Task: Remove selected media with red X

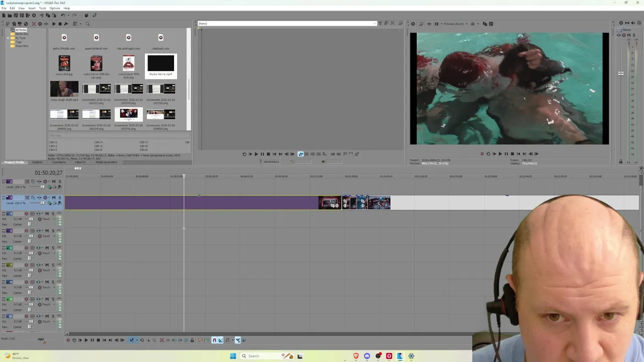Action: (x=34, y=24)
